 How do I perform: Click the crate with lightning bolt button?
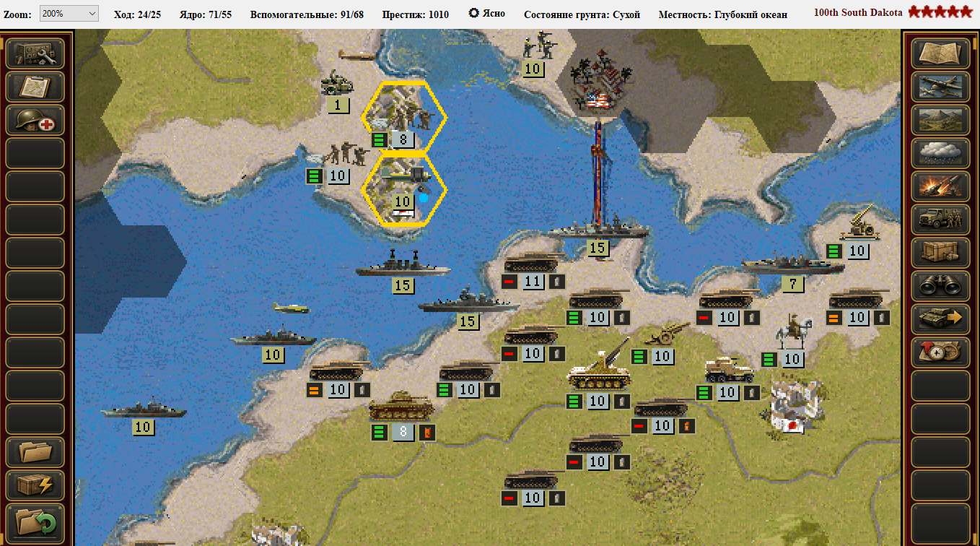[35, 485]
